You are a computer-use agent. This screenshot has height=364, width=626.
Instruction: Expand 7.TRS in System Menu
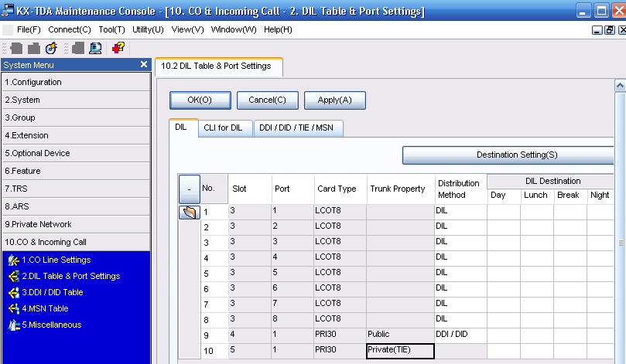coord(76,189)
